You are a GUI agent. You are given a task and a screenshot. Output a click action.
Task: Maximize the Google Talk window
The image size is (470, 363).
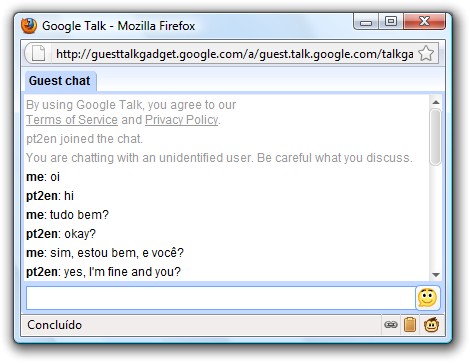pos(391,22)
